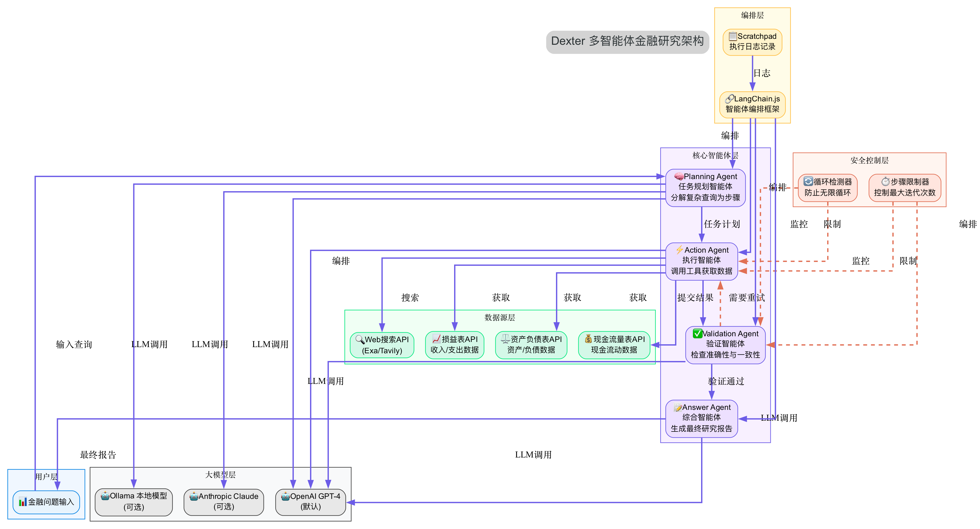The height and width of the screenshot is (529, 980).
Task: Click the memo pencil icon on Answer Agent
Action: tap(677, 408)
